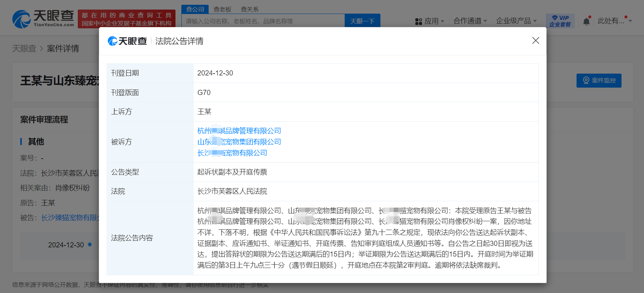Open 长沙臻猫宠物 defendant link in background page

click(70, 218)
